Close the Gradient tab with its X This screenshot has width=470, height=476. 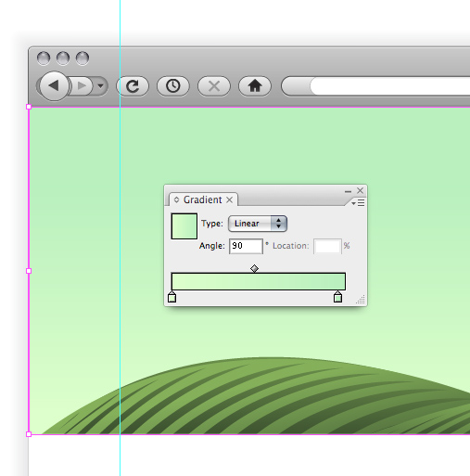coord(229,199)
